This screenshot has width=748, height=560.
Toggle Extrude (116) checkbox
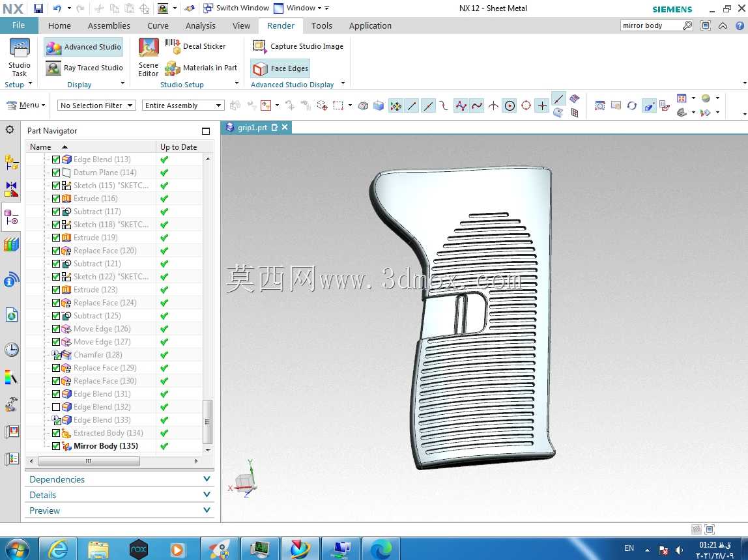[x=56, y=198]
